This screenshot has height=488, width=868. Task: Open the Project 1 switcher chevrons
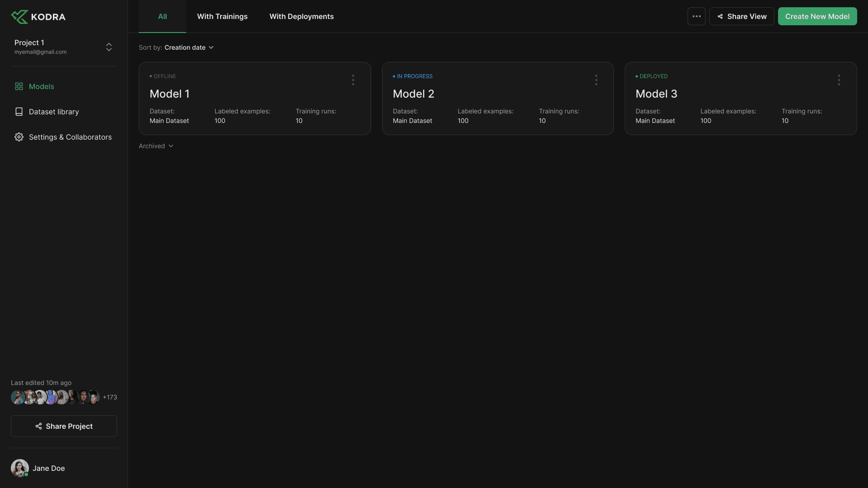[x=109, y=47]
